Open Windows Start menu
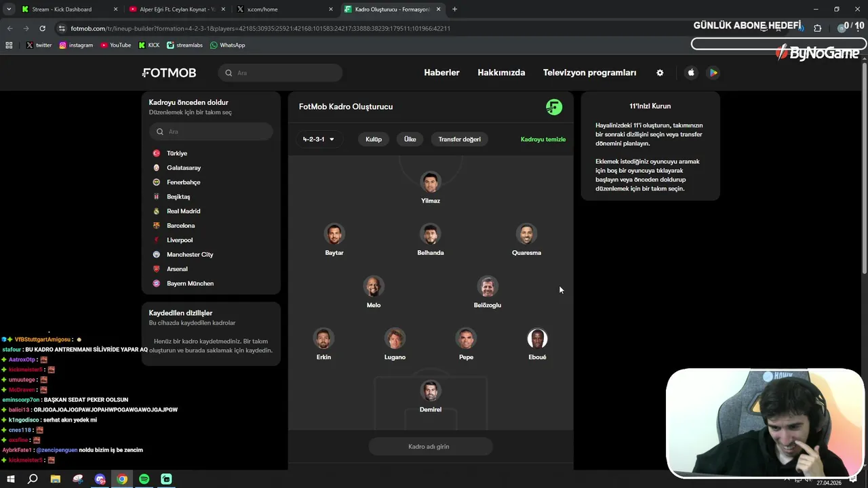The width and height of the screenshot is (868, 488). click(11, 479)
